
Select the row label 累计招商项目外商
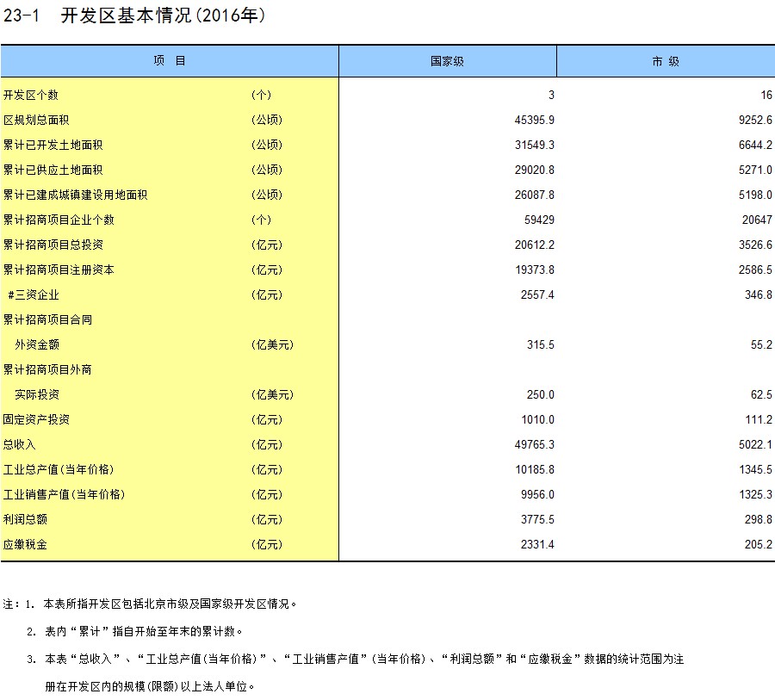[47, 369]
